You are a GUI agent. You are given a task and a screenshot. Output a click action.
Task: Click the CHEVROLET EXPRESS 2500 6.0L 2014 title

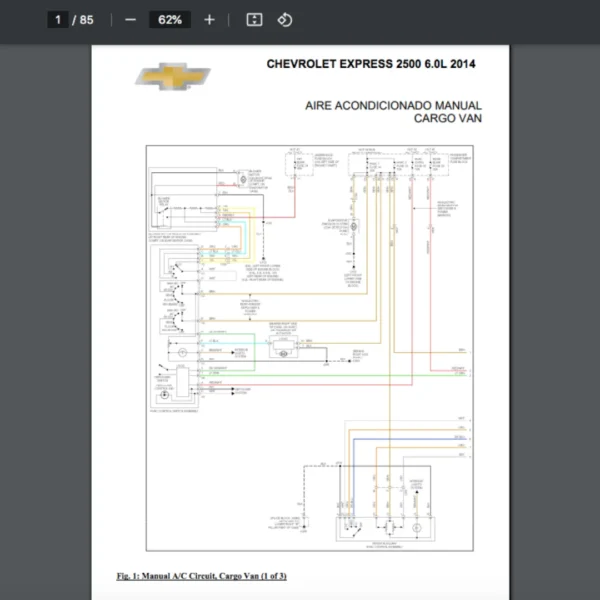371,64
